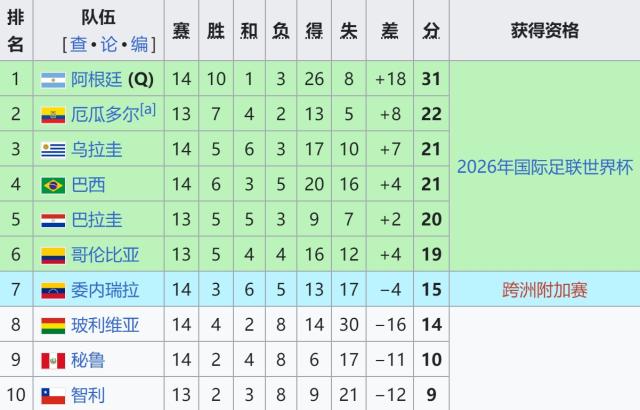Click the Peru flag icon

click(x=53, y=360)
